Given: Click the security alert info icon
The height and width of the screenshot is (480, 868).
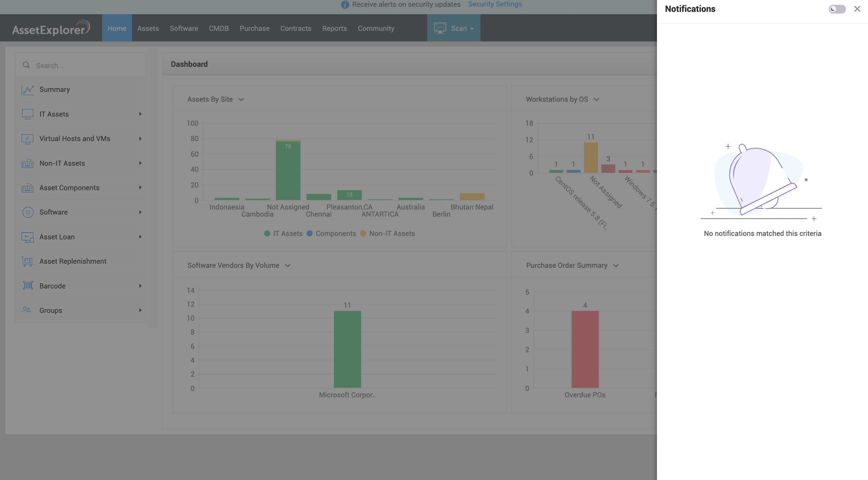Looking at the screenshot, I should (345, 4).
